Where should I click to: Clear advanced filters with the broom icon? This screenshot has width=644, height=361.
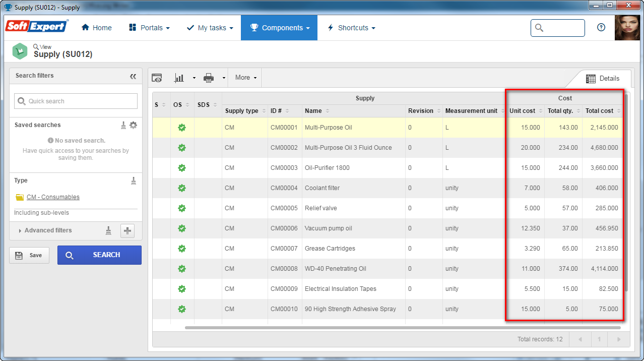[x=108, y=230]
